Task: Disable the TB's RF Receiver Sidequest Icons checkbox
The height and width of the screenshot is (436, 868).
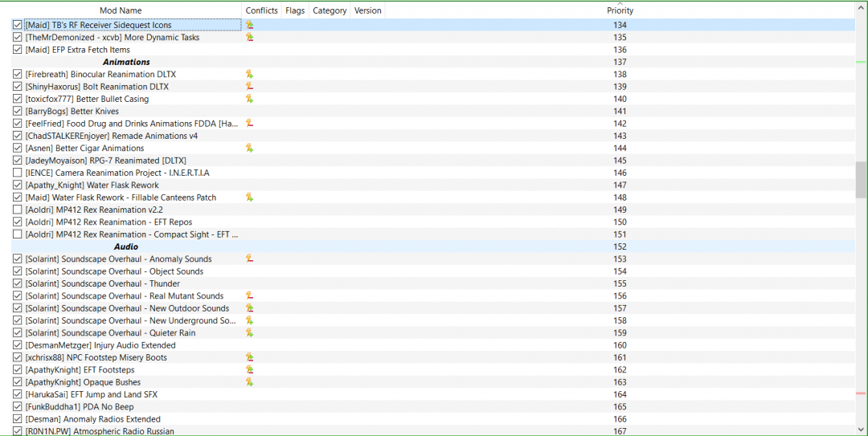Action: [x=17, y=25]
